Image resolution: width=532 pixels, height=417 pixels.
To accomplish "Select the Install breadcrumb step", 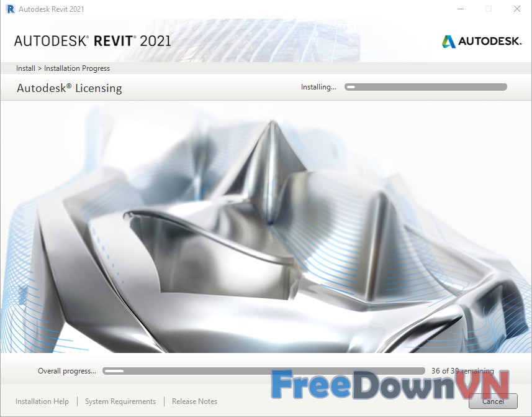I will point(25,68).
